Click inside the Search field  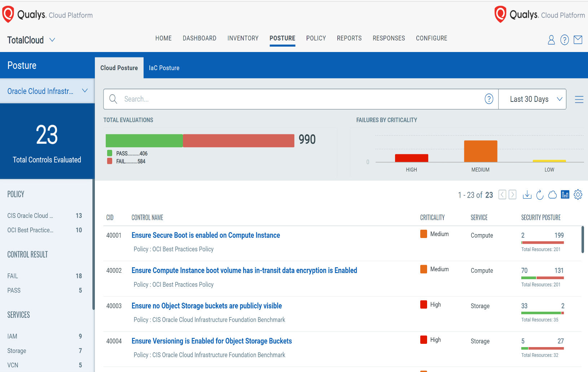(x=253, y=99)
